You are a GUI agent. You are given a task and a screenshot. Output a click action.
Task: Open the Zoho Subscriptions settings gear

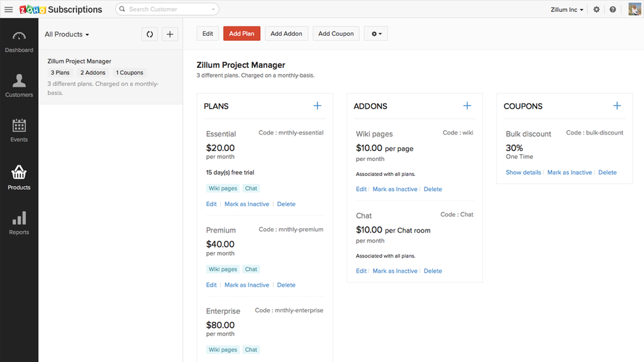pos(596,9)
